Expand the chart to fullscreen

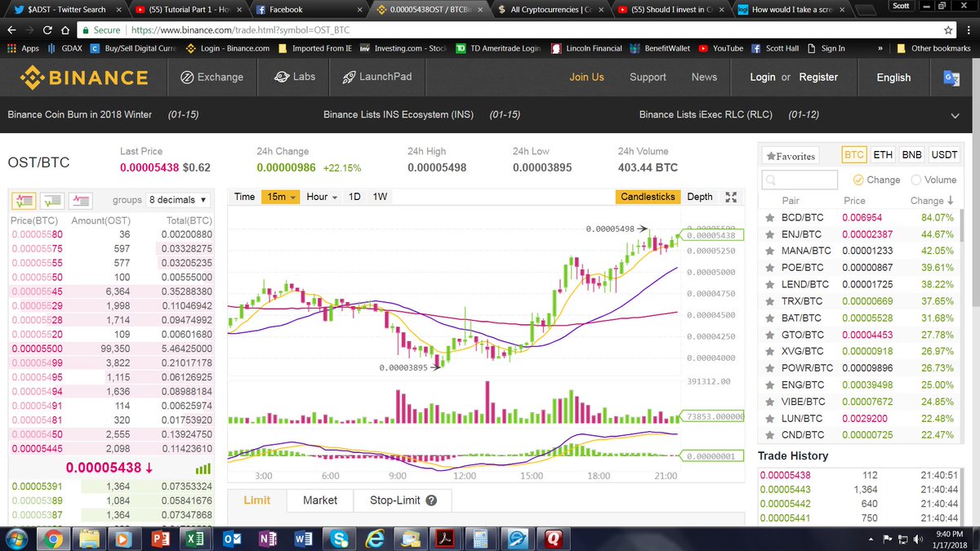[x=731, y=197]
